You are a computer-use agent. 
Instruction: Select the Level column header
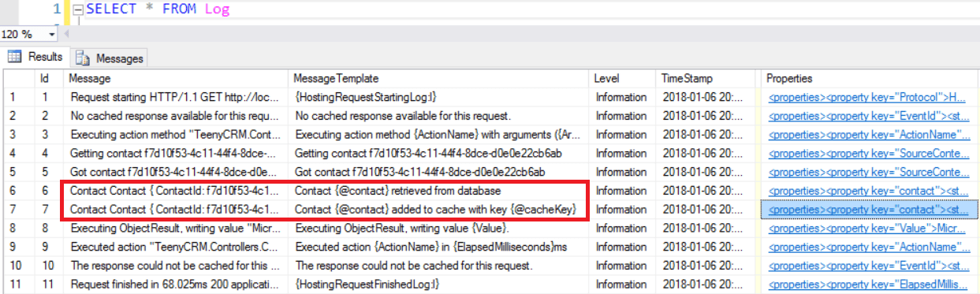pos(624,79)
